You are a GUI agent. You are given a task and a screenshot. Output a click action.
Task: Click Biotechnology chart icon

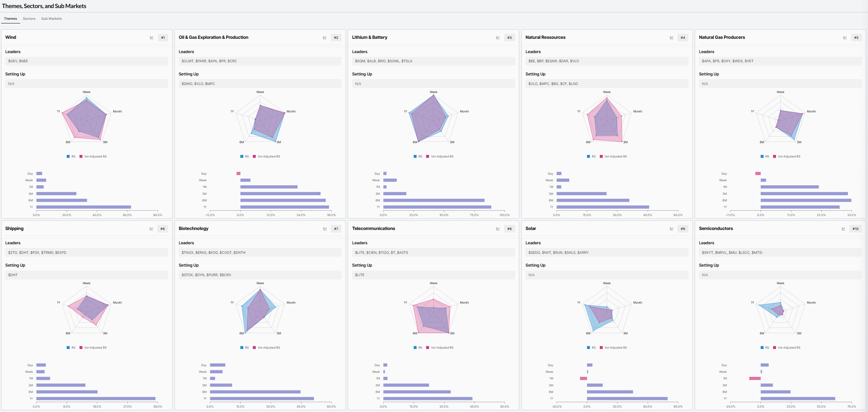coord(325,229)
